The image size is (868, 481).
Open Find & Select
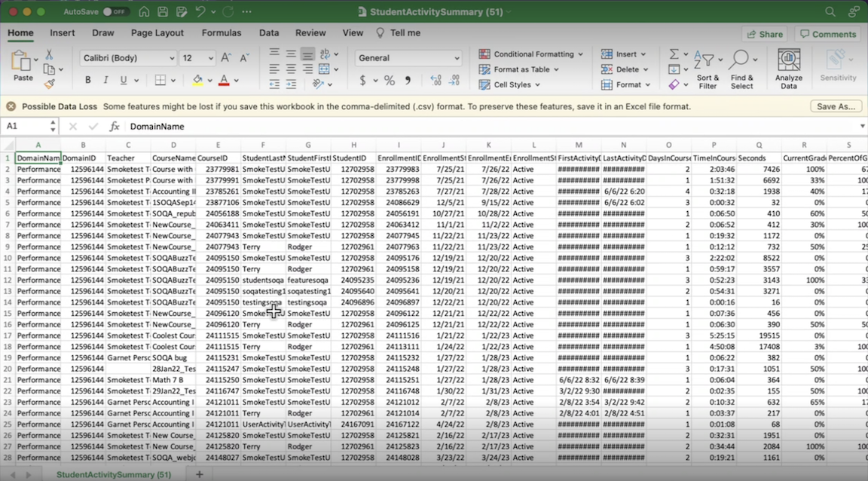click(x=741, y=69)
